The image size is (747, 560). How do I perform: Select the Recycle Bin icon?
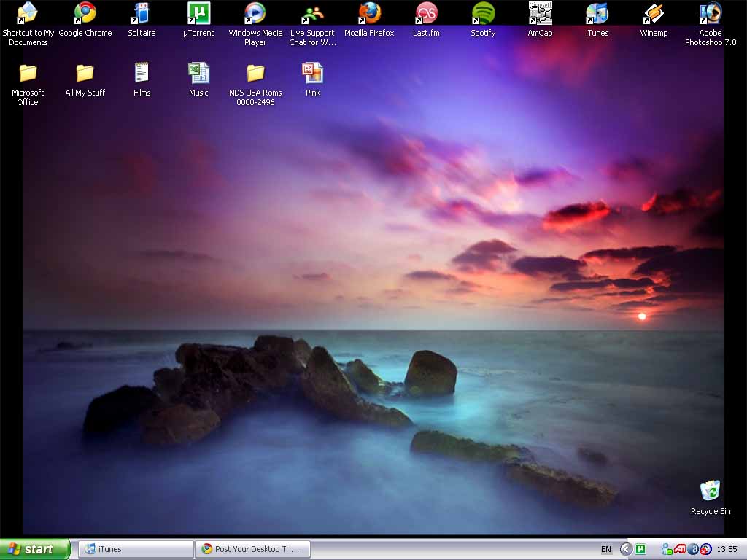click(x=710, y=491)
